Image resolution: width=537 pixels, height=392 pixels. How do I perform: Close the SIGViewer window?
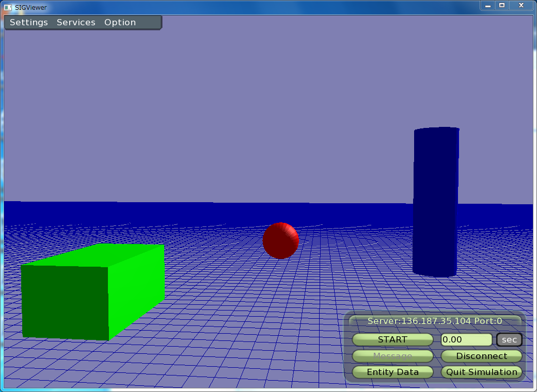click(x=521, y=5)
